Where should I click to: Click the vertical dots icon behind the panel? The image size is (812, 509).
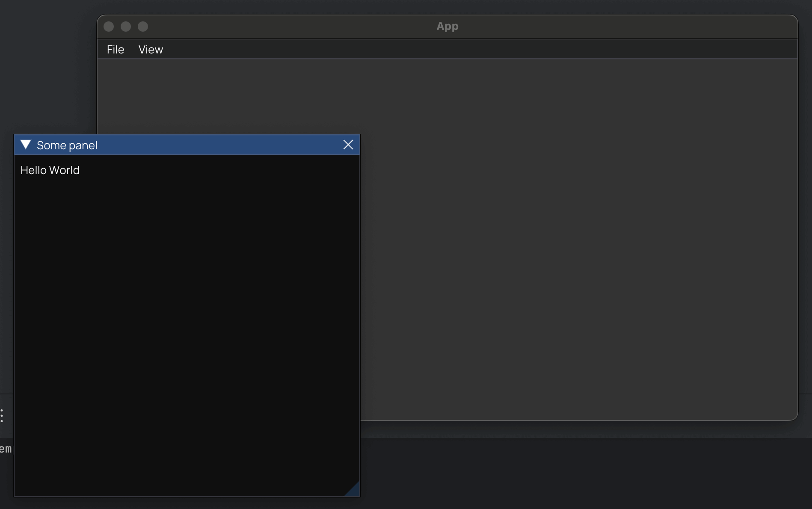[x=2, y=415]
